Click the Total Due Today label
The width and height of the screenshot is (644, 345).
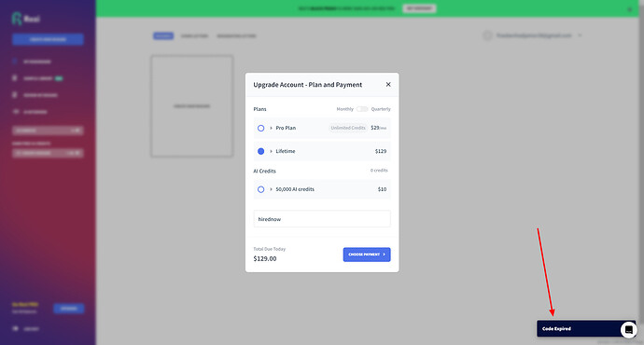[270, 249]
